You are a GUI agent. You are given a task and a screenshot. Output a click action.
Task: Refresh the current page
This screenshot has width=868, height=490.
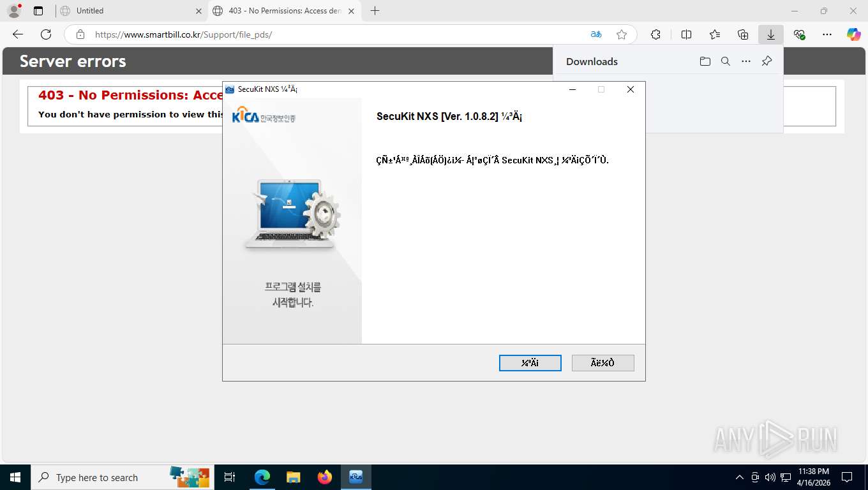[46, 34]
